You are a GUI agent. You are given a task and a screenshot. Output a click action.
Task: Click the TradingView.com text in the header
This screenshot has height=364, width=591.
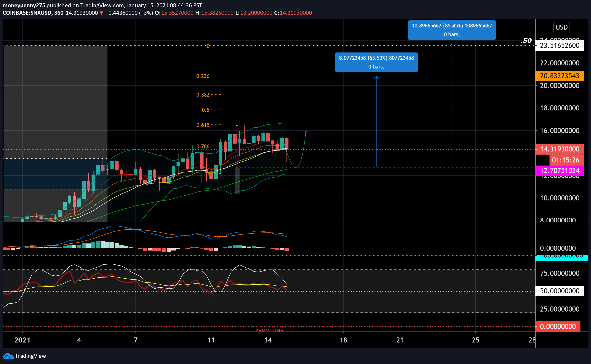tap(102, 5)
